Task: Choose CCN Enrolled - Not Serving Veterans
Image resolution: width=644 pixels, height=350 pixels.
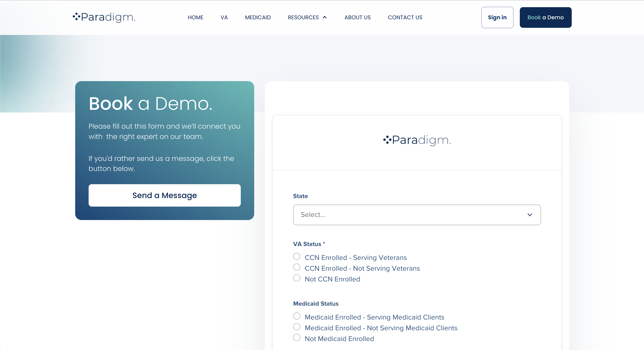Action: point(296,267)
